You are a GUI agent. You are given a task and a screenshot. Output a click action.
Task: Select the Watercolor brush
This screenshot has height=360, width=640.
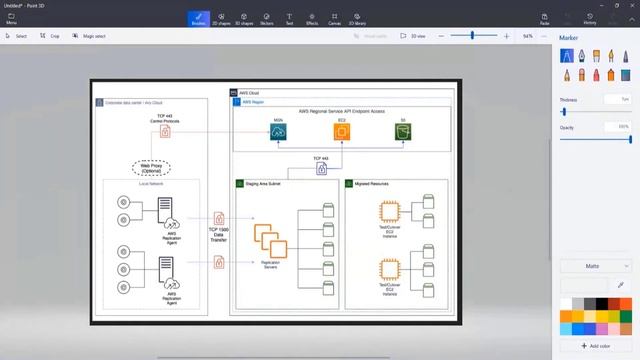611,56
